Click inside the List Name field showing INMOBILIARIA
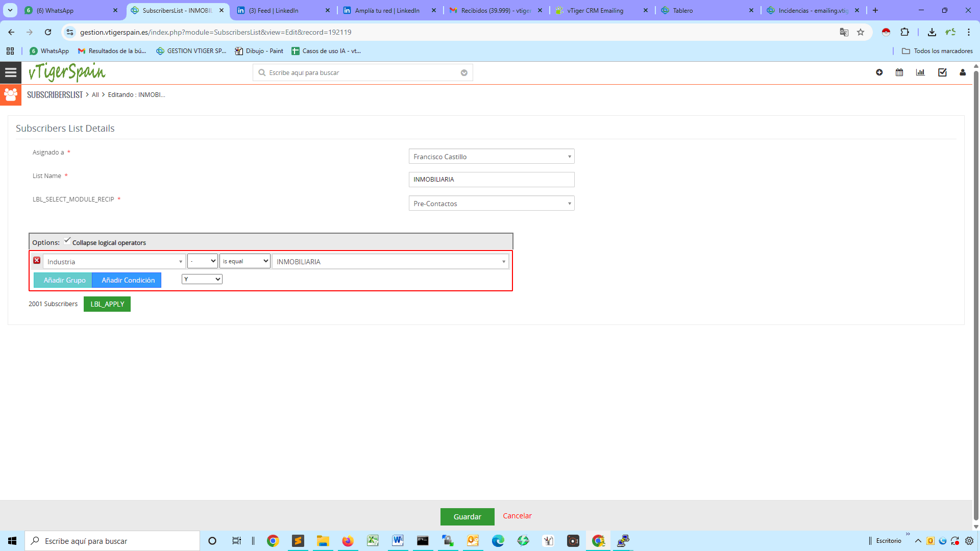Screen dimensions: 980x551 pyautogui.click(x=491, y=179)
